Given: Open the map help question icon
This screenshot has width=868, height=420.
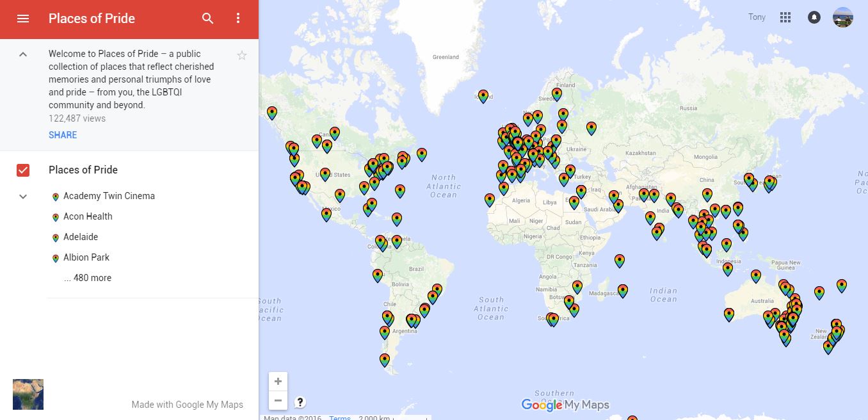Looking at the screenshot, I should pos(300,402).
